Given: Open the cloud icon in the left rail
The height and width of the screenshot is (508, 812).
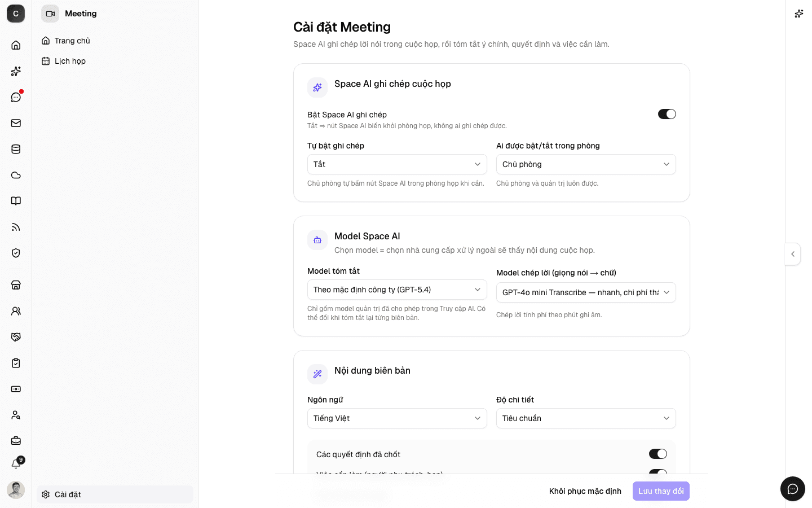Looking at the screenshot, I should point(16,175).
